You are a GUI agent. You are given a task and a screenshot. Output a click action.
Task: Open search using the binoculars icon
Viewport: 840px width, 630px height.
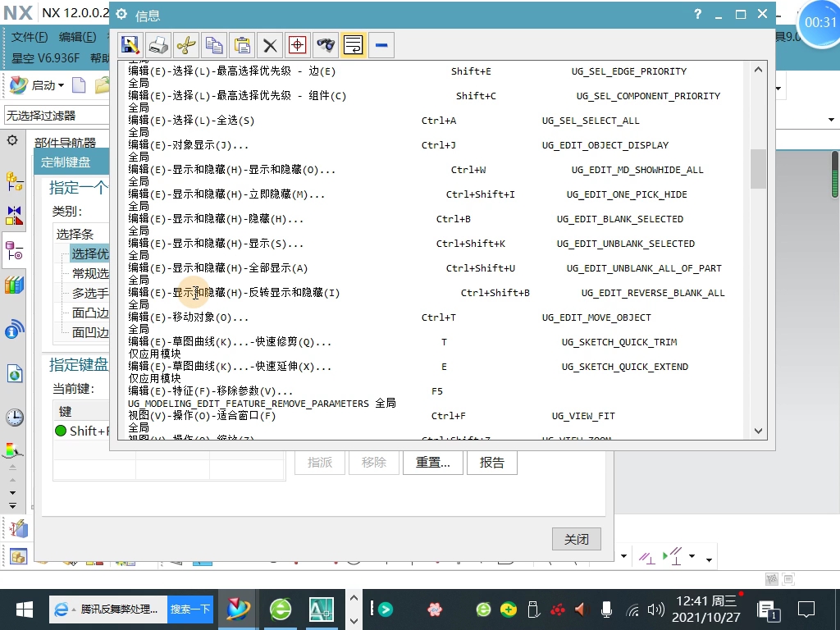[x=325, y=45]
